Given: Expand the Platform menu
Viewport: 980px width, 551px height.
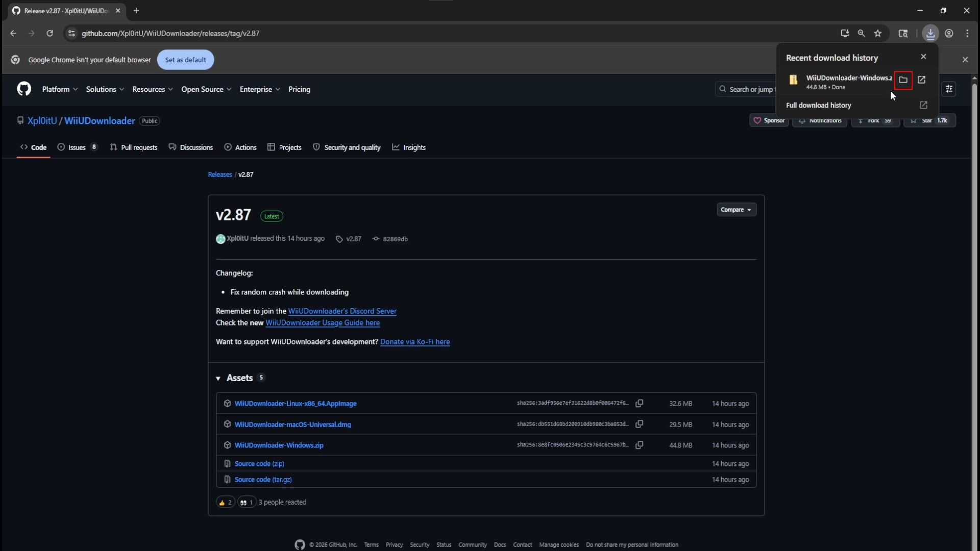Looking at the screenshot, I should pyautogui.click(x=60, y=89).
